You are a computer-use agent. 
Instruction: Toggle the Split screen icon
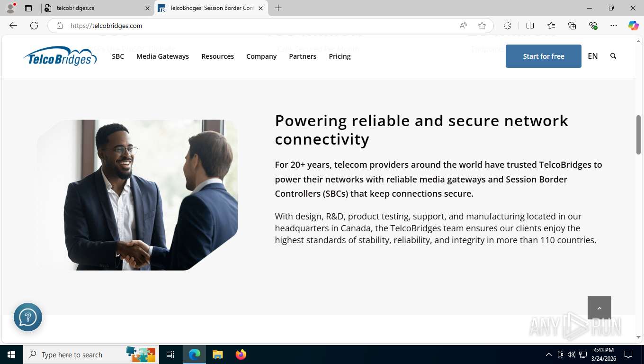click(x=530, y=26)
